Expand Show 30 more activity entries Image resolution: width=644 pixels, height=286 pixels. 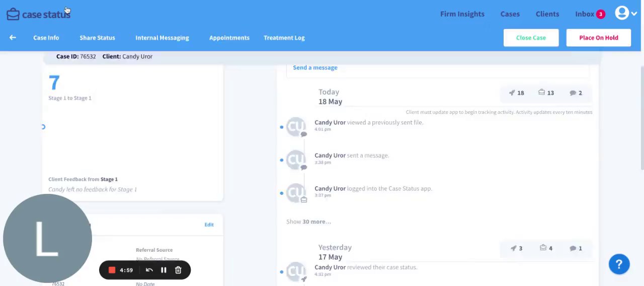(308, 222)
